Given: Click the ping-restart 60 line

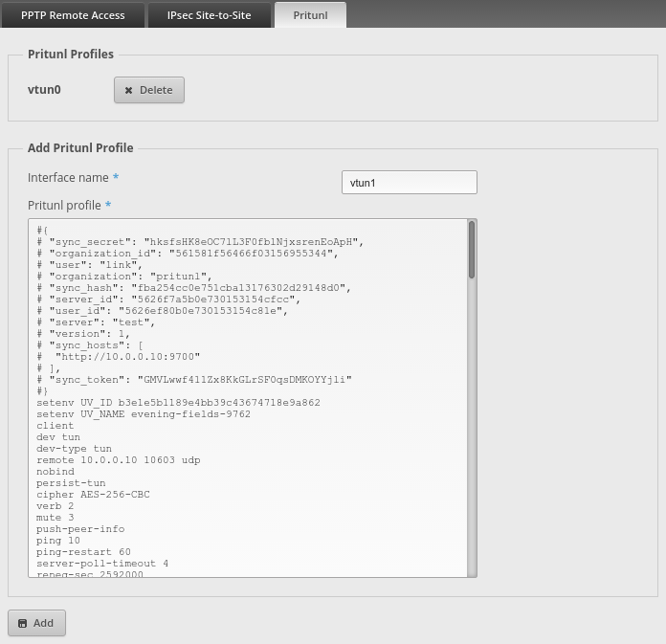Looking at the screenshot, I should click(83, 551).
